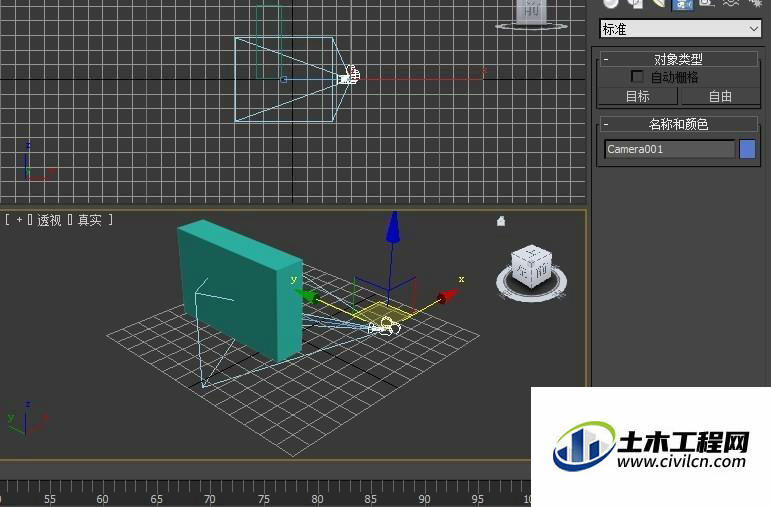Select the camera icon in the upper viewport
Image resolution: width=771 pixels, height=507 pixels.
[x=350, y=75]
